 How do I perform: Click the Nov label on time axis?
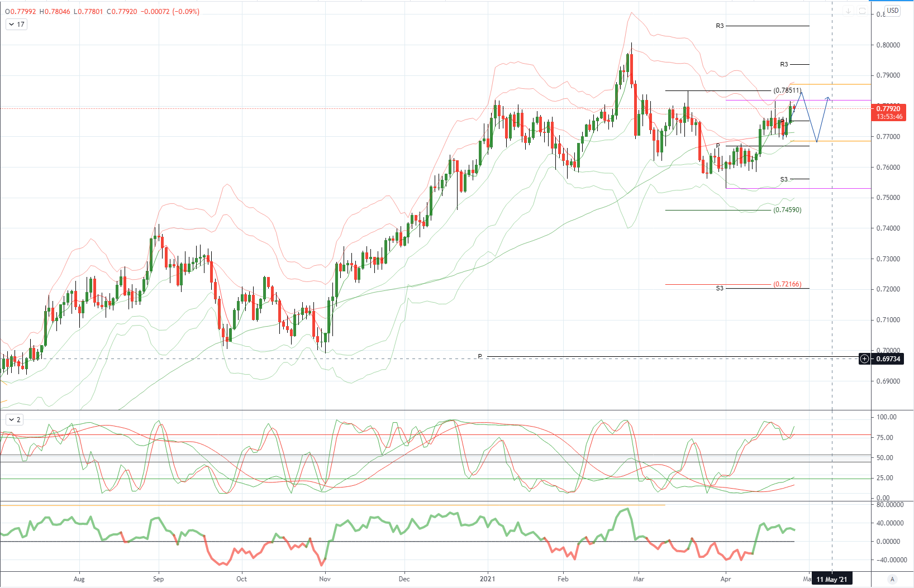(x=325, y=579)
